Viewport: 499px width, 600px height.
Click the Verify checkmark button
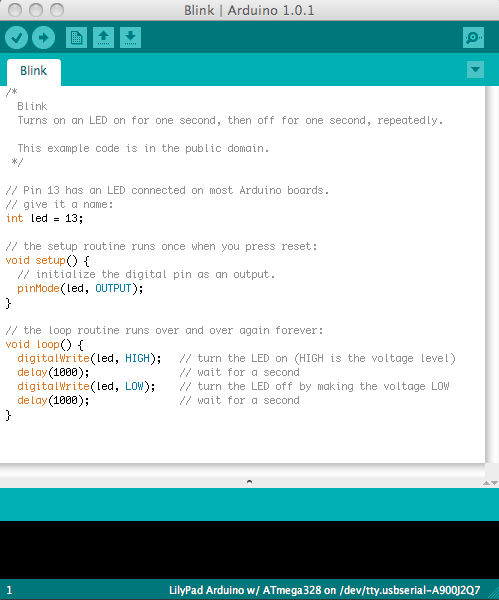tap(16, 38)
